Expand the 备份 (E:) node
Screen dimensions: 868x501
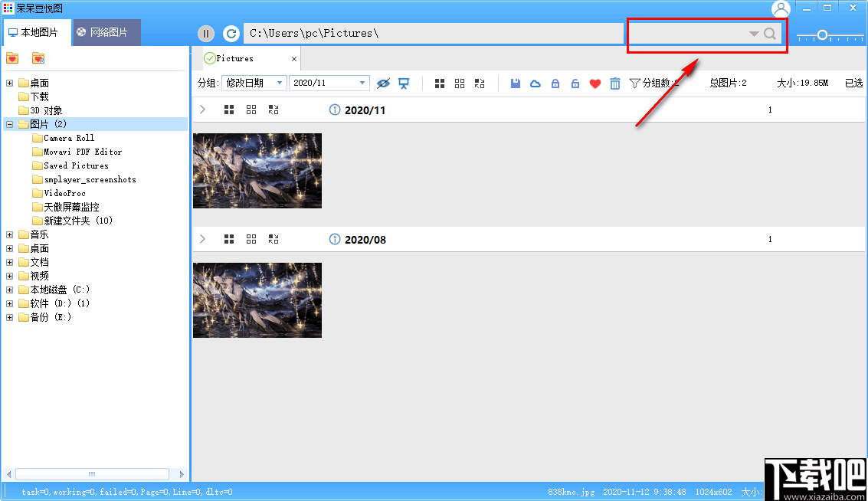click(9, 317)
